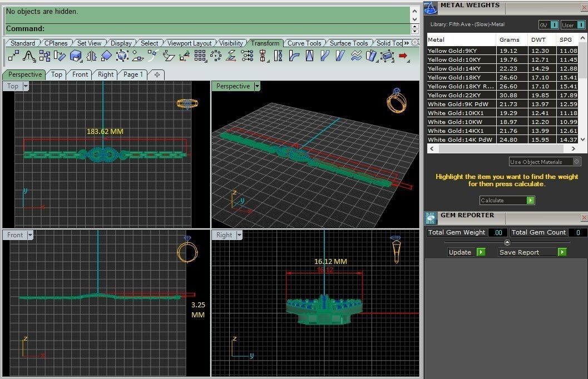The width and height of the screenshot is (588, 379).
Task: Select the Yellow Gold:14KY row
Action: point(502,68)
